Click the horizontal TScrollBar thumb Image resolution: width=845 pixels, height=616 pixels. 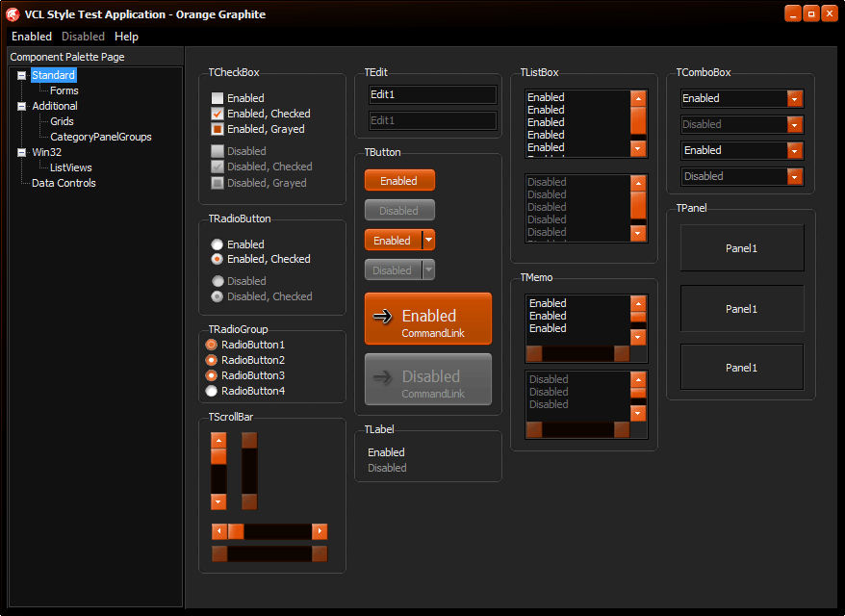236,531
